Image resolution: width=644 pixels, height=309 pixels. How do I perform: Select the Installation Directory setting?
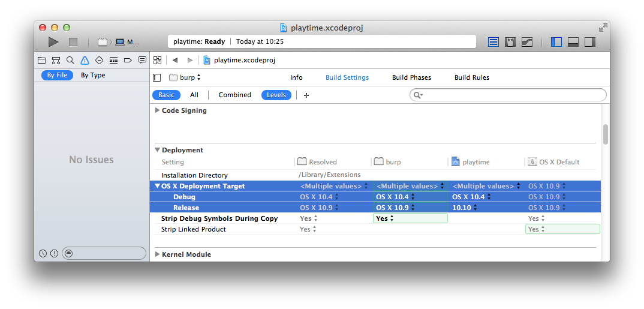point(194,175)
